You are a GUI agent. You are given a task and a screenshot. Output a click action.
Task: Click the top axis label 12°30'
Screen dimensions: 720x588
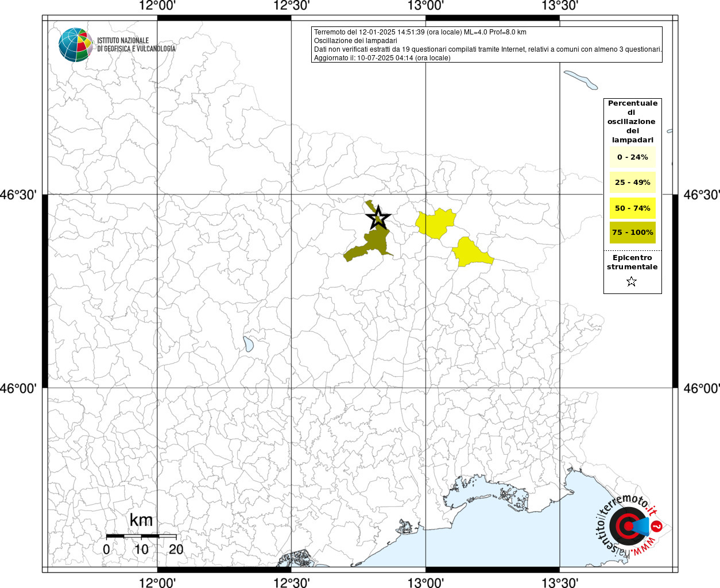tap(292, 6)
